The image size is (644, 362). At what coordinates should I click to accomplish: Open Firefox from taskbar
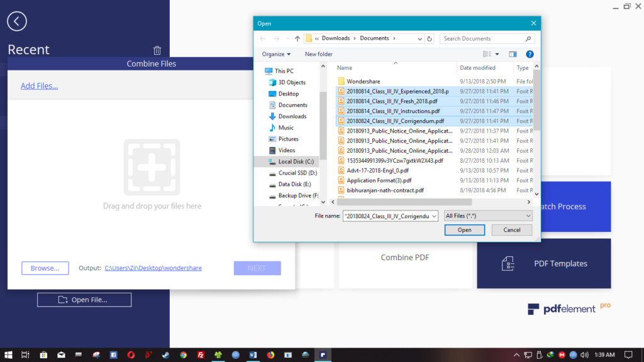click(x=270, y=355)
